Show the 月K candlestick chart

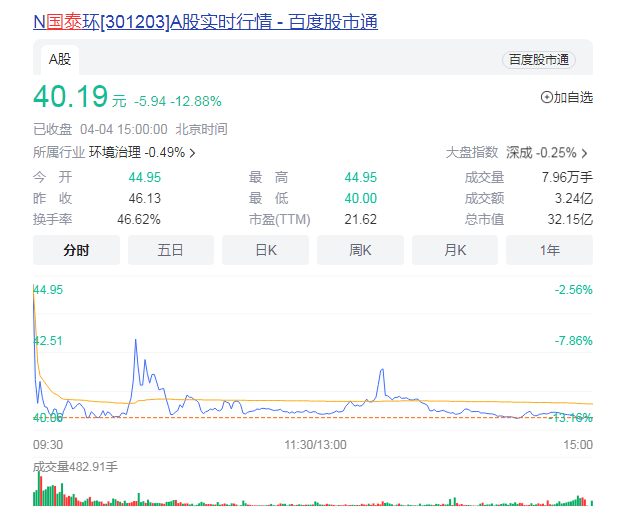pos(455,250)
